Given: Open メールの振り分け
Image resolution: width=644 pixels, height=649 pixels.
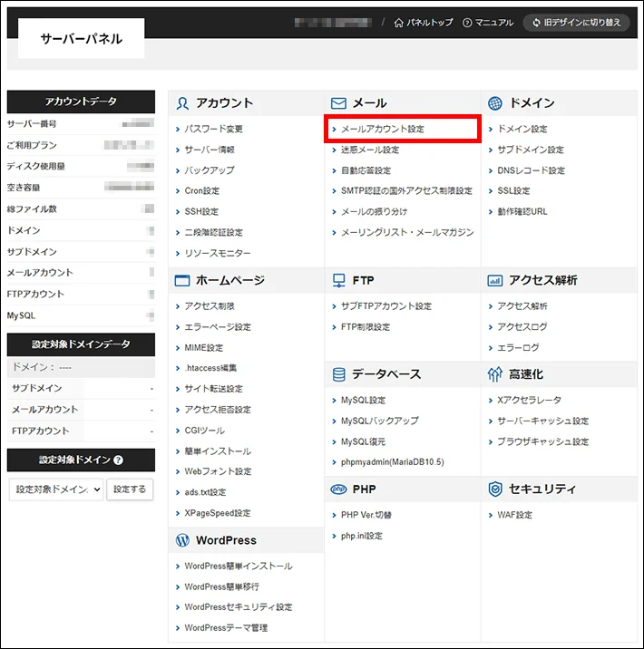Looking at the screenshot, I should [x=374, y=212].
